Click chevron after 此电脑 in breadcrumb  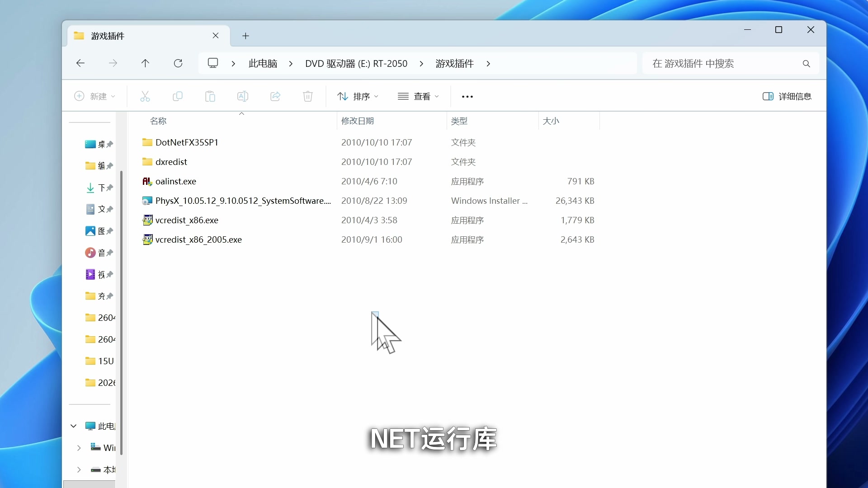(291, 64)
